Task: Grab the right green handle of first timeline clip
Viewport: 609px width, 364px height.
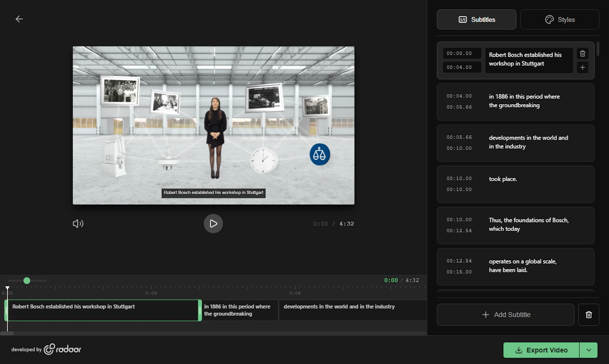Action: 200,310
